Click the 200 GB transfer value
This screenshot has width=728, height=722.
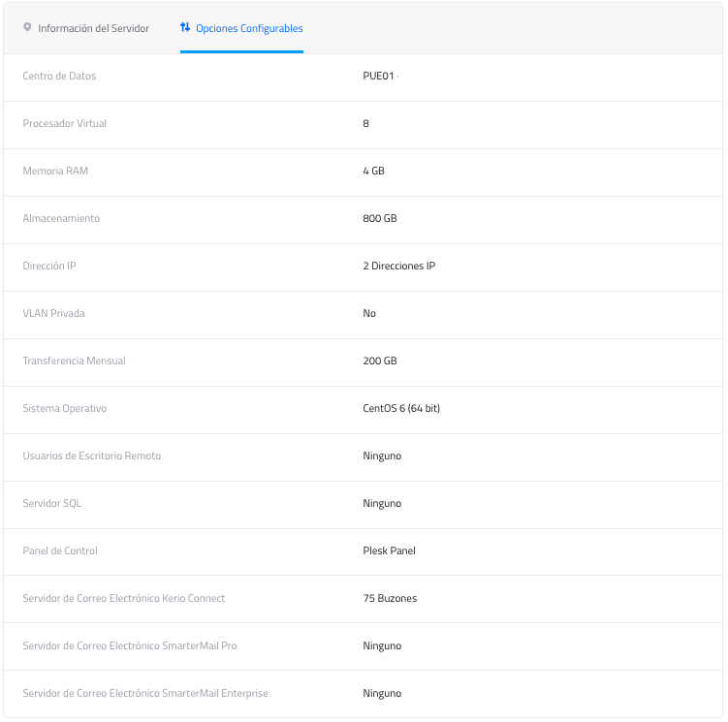coord(379,361)
